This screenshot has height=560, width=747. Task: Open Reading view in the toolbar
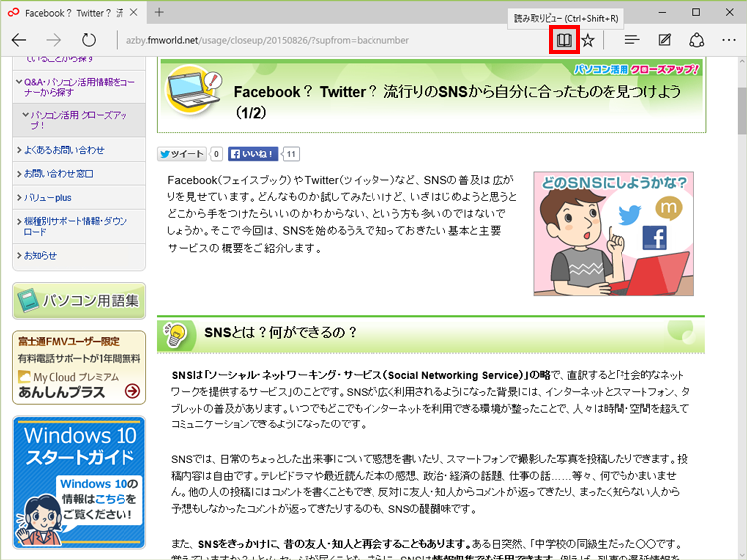tap(564, 40)
